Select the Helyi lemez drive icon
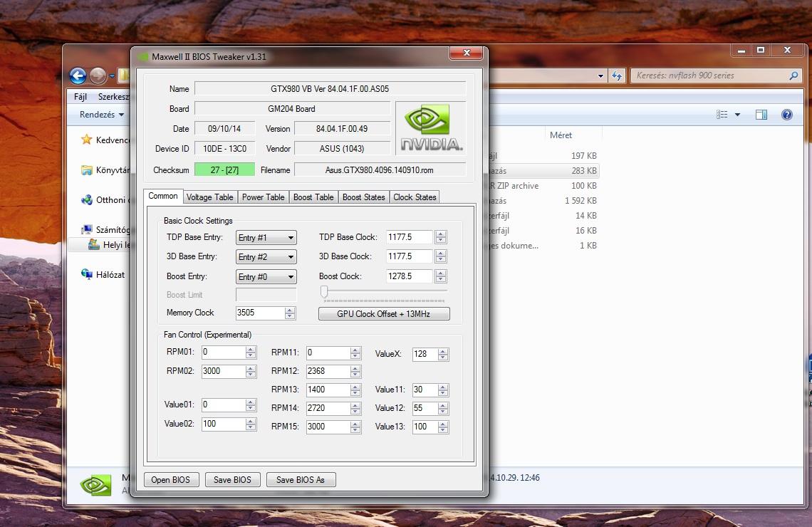812x527 pixels. point(94,244)
